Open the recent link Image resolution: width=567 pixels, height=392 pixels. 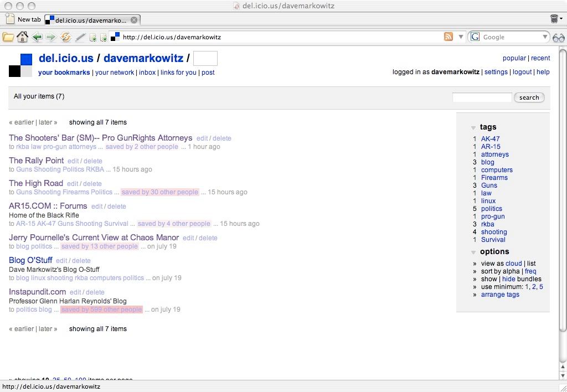click(x=540, y=58)
